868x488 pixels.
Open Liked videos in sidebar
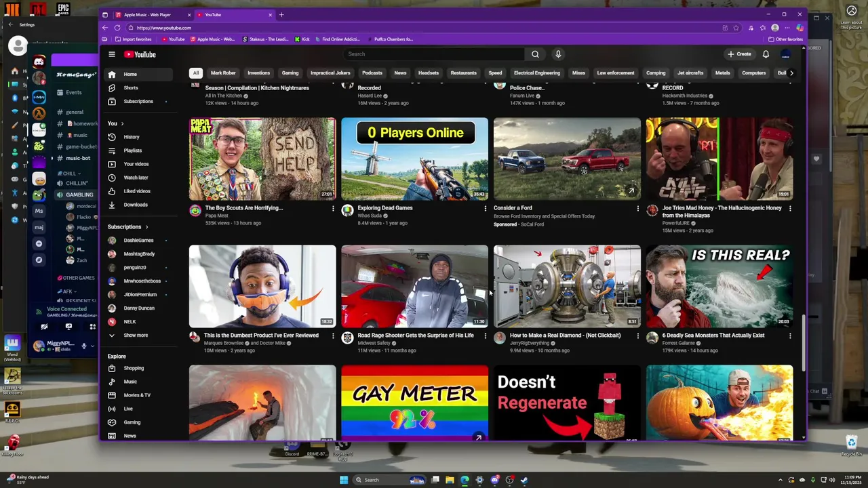(137, 191)
